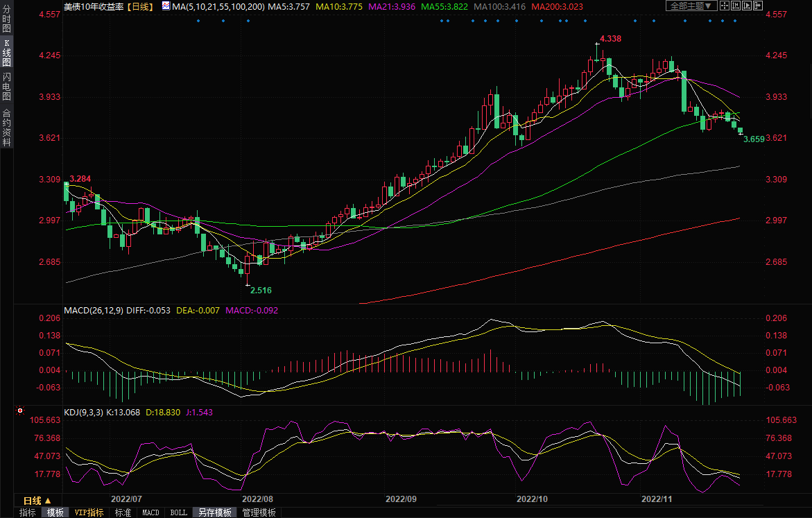Open 管理模板 template manager
Image resolution: width=812 pixels, height=518 pixels.
pos(259,512)
